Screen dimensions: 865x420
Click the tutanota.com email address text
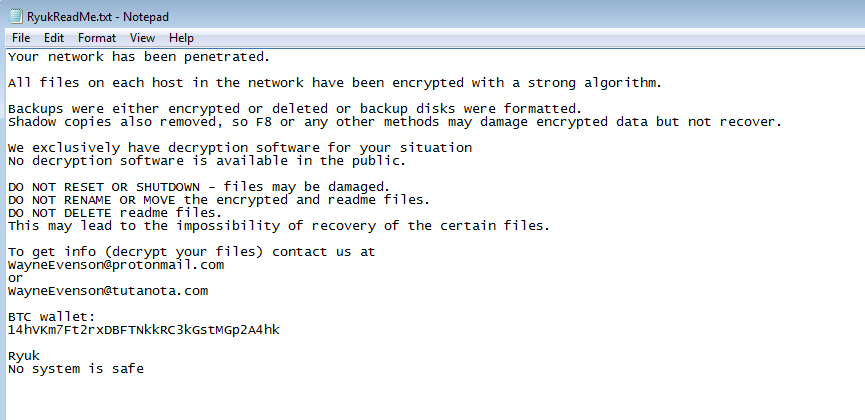tap(107, 291)
